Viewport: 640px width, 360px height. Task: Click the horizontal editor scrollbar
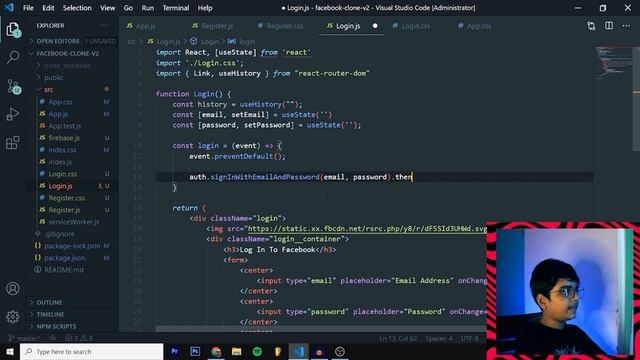click(x=320, y=329)
